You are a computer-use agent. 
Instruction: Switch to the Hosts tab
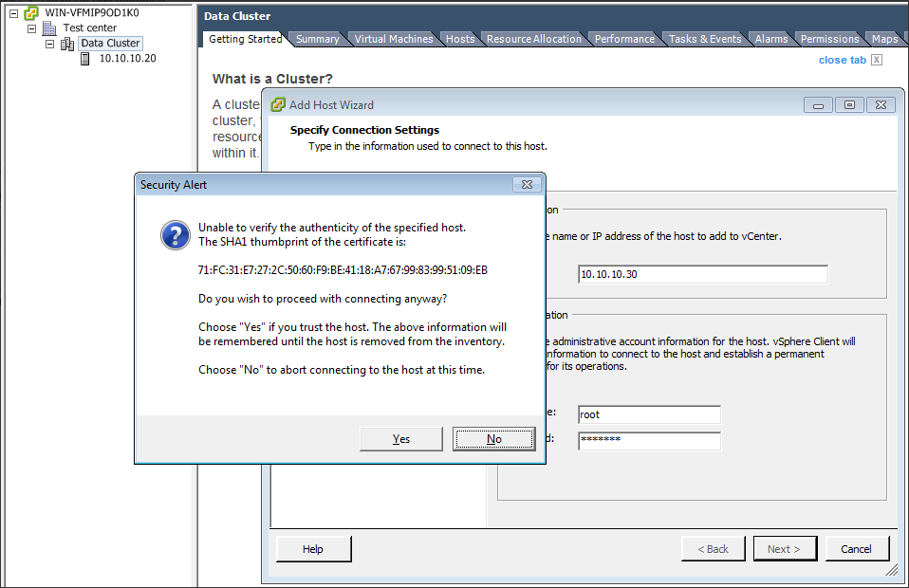coord(460,39)
